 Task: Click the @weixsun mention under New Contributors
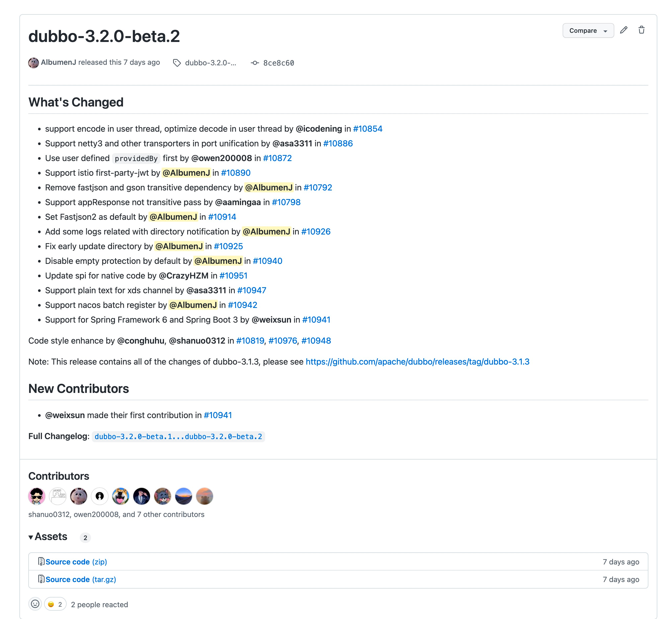65,415
